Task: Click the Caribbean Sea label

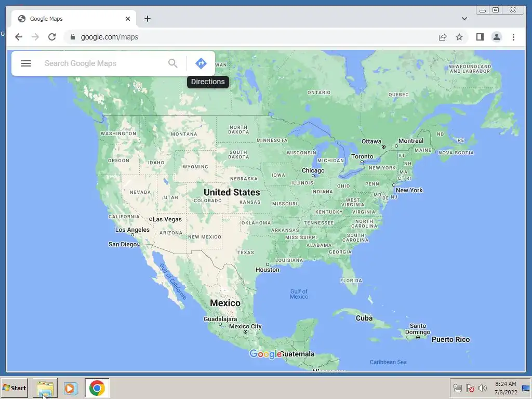Action: tap(388, 362)
